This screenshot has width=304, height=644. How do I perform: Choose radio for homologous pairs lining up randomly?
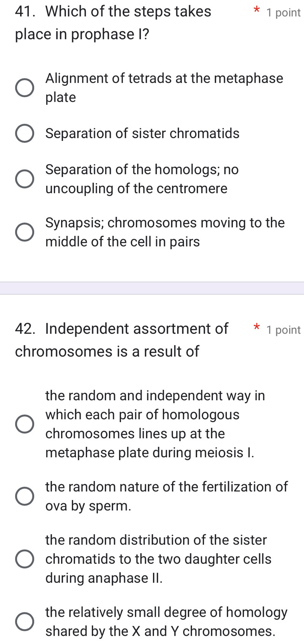(25, 424)
